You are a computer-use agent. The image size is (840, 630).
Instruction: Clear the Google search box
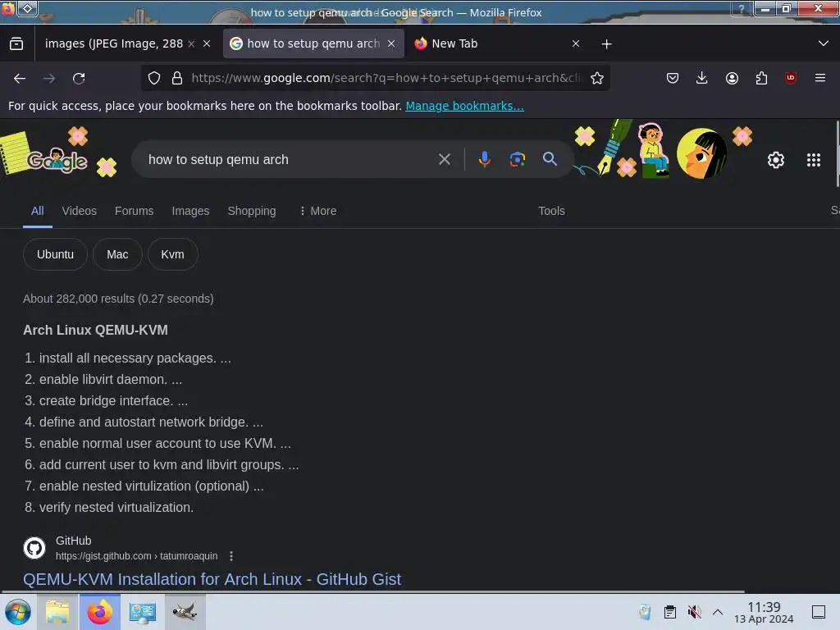tap(444, 159)
